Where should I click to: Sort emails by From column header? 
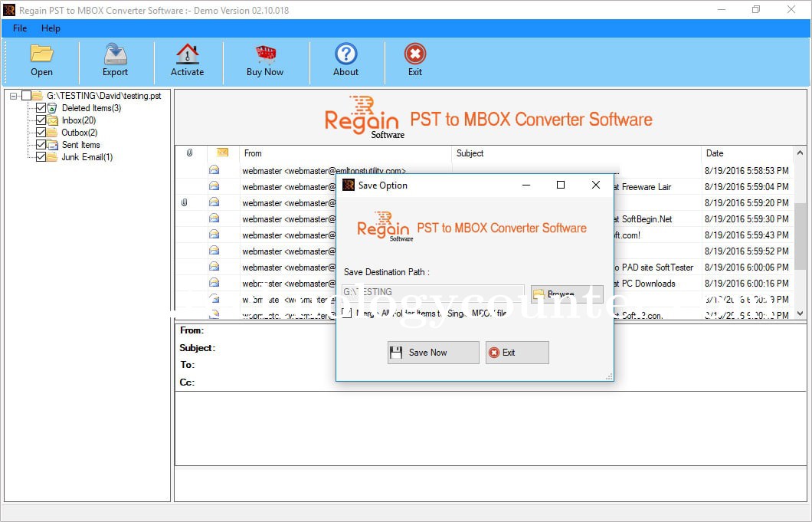345,153
